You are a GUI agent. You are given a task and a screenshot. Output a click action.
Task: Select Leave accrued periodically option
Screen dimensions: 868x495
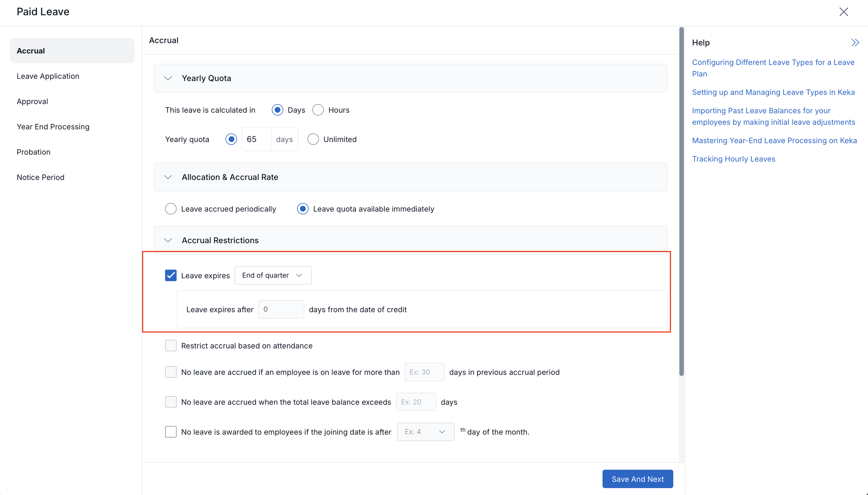point(171,209)
